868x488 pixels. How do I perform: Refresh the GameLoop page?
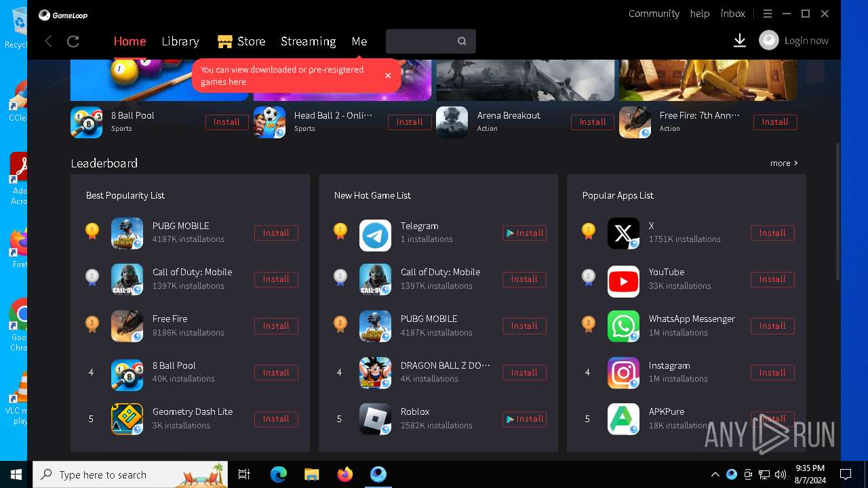(x=73, y=41)
